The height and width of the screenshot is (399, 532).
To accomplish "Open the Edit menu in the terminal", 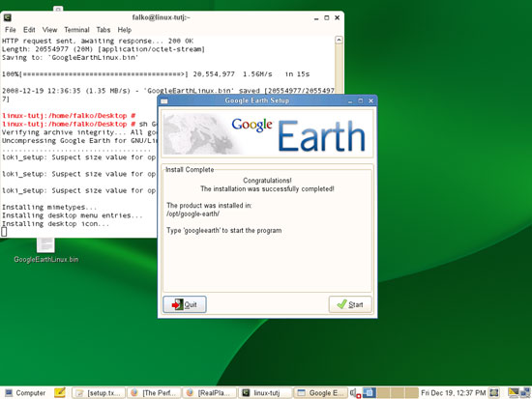I will pyautogui.click(x=29, y=30).
